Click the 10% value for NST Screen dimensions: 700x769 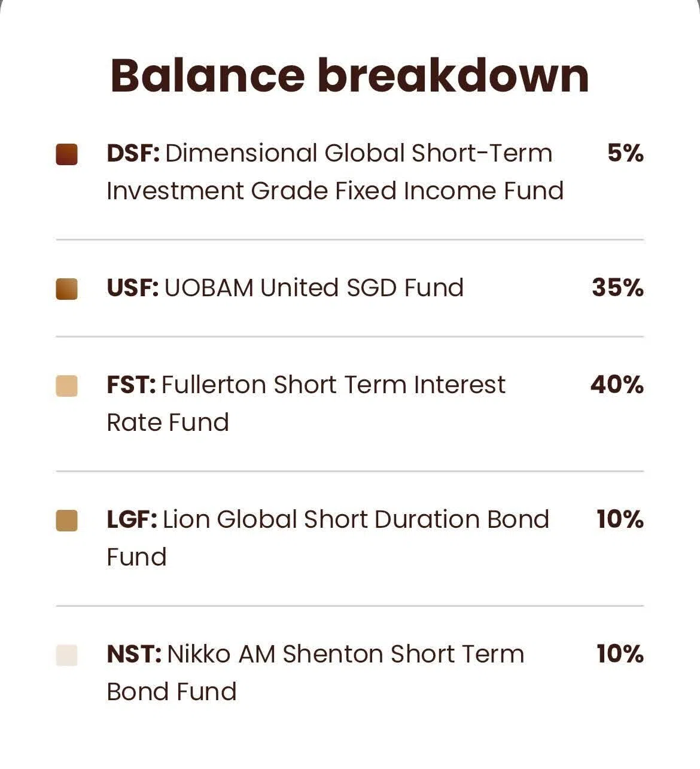[x=620, y=654]
